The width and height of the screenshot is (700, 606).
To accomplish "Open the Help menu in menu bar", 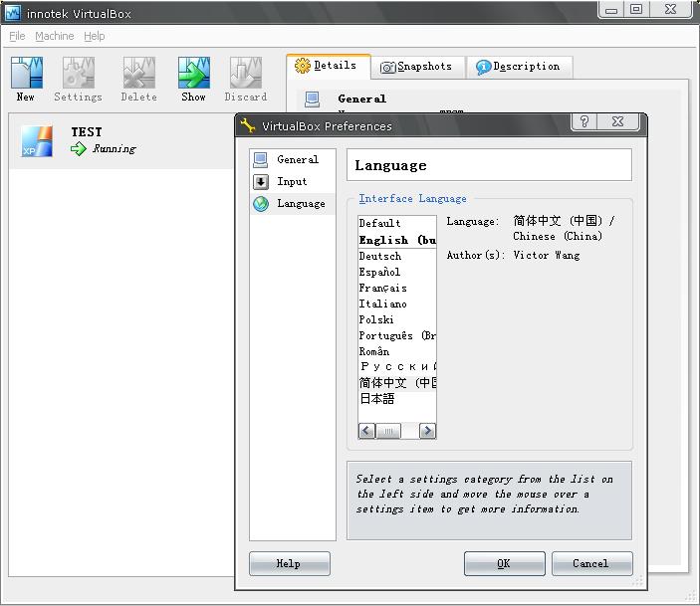I will point(95,36).
